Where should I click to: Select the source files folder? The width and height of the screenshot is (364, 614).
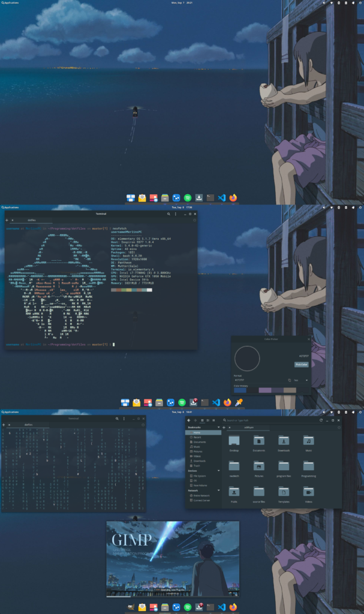coord(258,491)
